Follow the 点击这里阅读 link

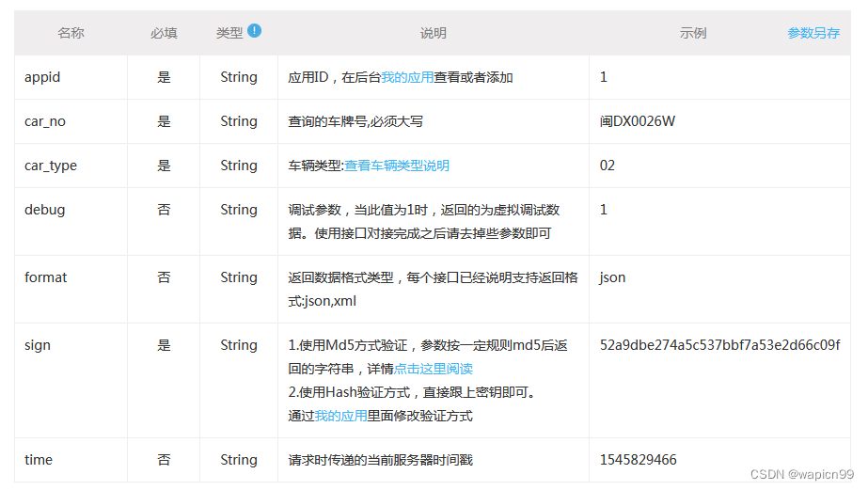click(x=433, y=369)
